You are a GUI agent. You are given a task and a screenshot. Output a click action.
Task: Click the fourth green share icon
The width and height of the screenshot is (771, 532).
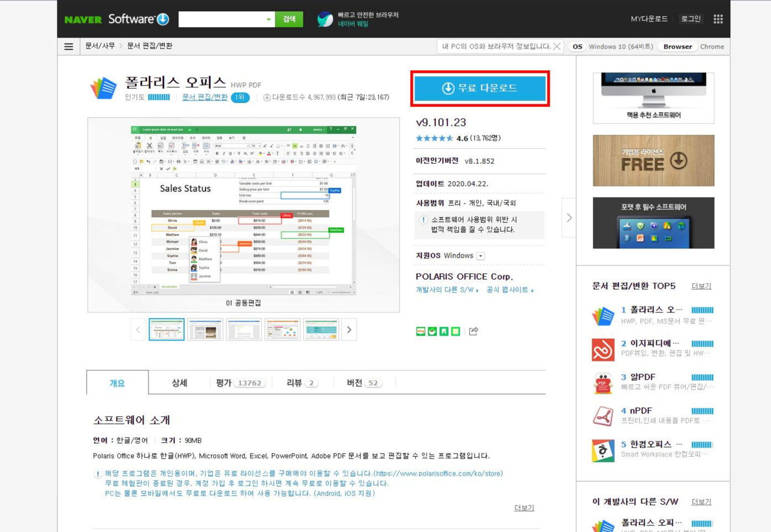pyautogui.click(x=455, y=331)
